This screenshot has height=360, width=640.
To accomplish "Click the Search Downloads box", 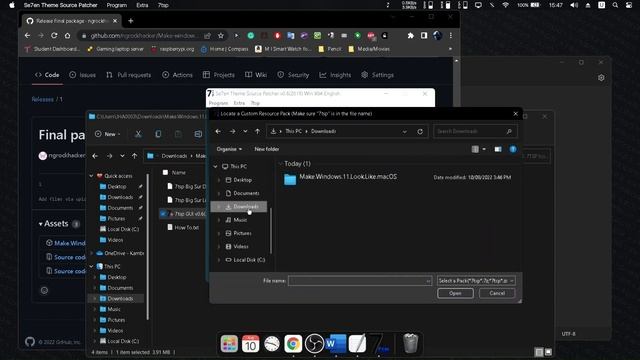I will pos(476,131).
